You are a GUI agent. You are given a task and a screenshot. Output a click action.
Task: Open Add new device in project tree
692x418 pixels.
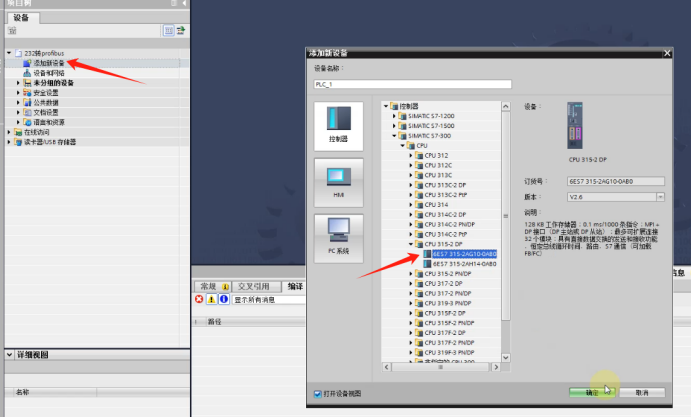pos(49,63)
